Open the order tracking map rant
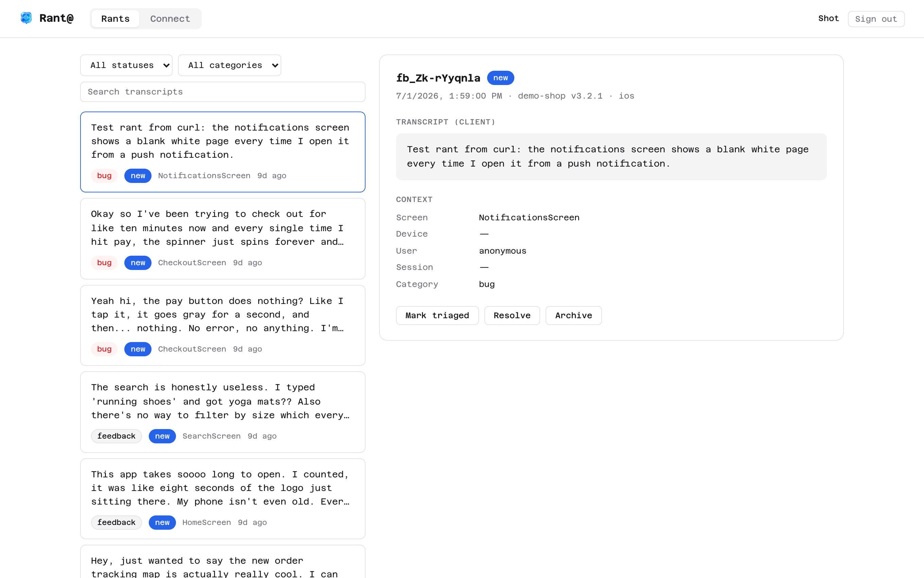 click(223, 562)
